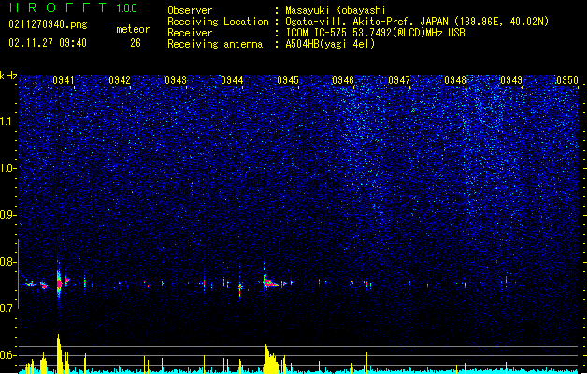The width and height of the screenshot is (588, 374).
Task: Select the file name 0211270940.png
Action: click(x=48, y=24)
